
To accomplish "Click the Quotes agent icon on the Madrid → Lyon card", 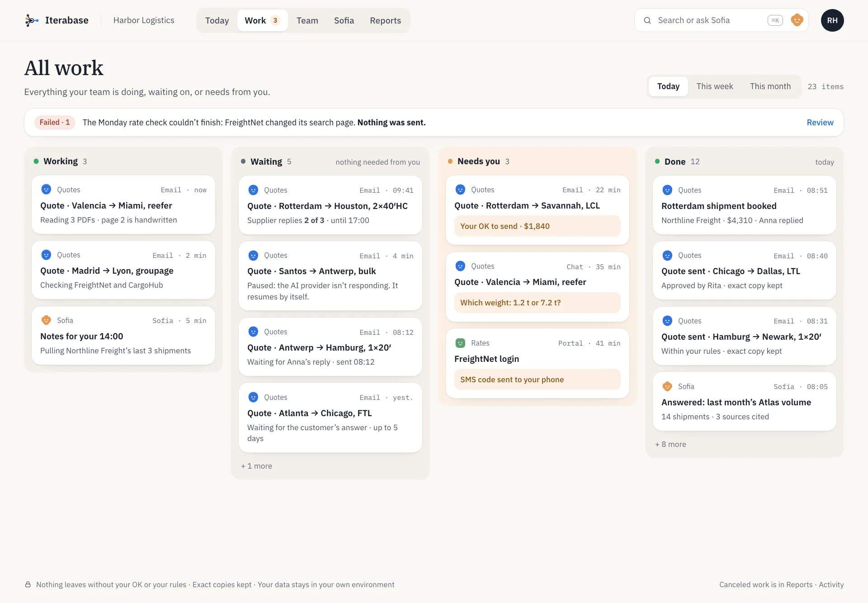I will click(46, 255).
